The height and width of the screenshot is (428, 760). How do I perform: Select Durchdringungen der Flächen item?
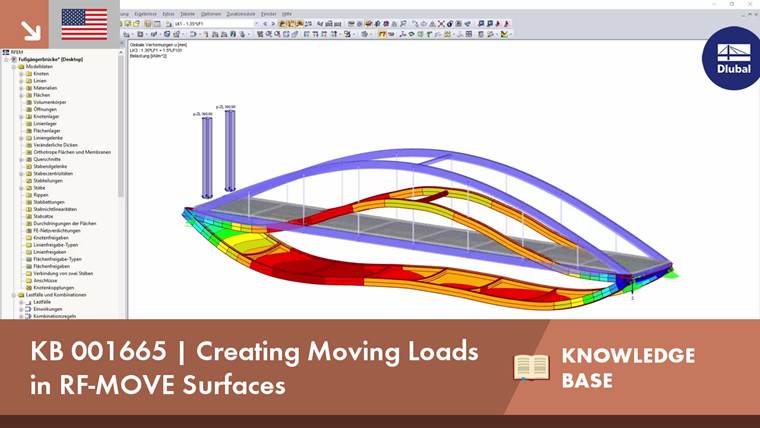click(x=65, y=223)
